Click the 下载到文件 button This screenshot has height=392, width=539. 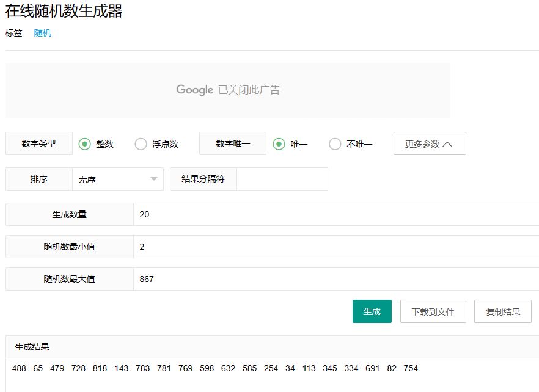point(433,311)
